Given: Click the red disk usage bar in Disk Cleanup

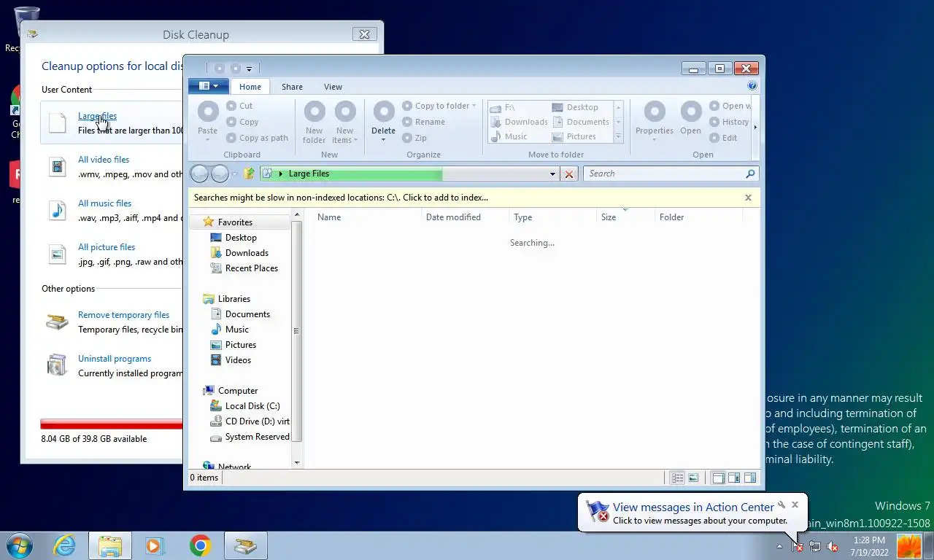Looking at the screenshot, I should point(112,424).
